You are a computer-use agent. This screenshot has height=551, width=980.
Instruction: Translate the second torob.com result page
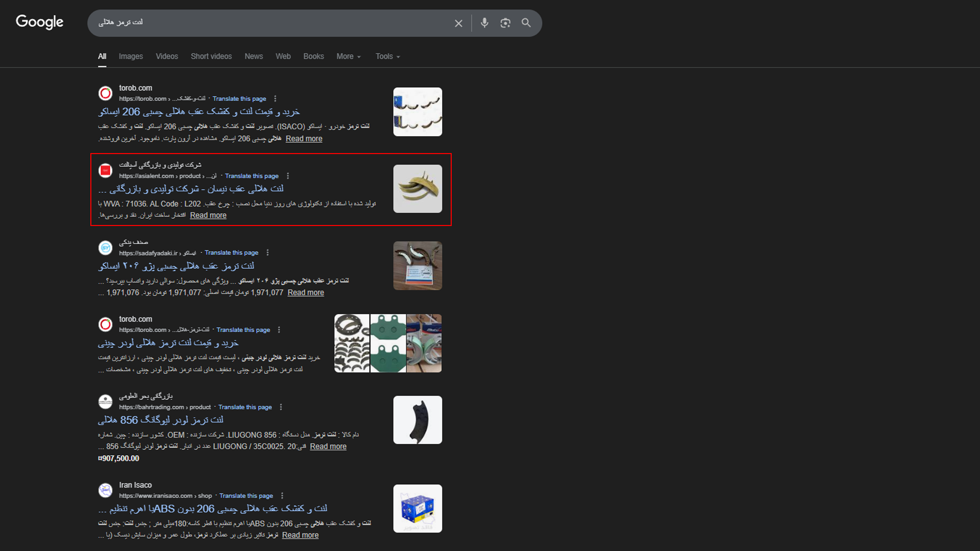click(243, 330)
